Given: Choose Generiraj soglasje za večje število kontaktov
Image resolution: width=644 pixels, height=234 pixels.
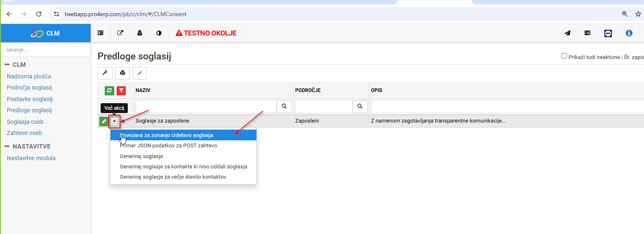Looking at the screenshot, I should point(183,177).
